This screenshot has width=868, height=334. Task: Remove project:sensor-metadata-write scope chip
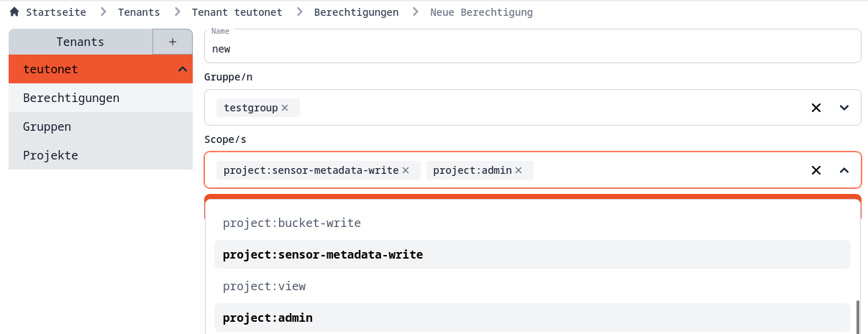tap(406, 170)
